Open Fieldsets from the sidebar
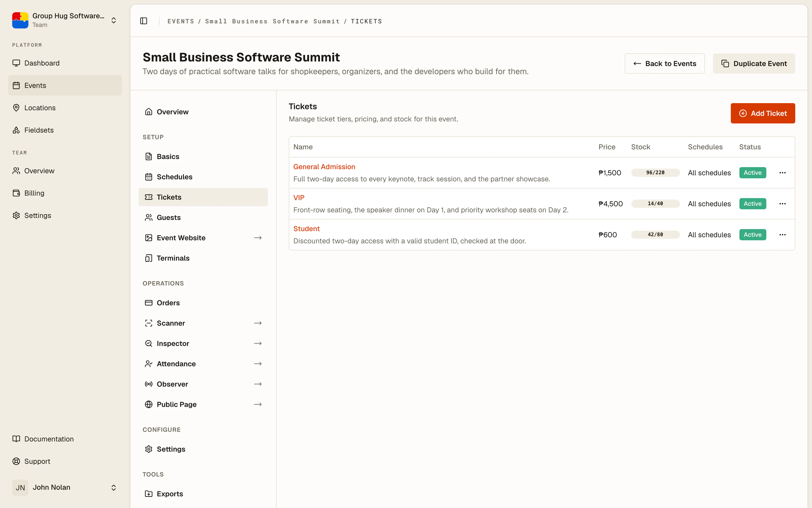The height and width of the screenshot is (508, 812). coord(65,130)
